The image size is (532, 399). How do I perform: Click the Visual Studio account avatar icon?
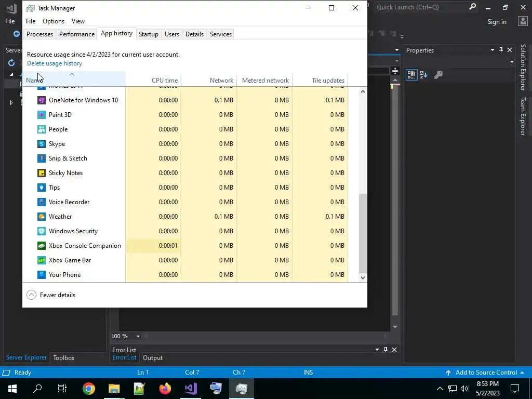[x=523, y=21]
